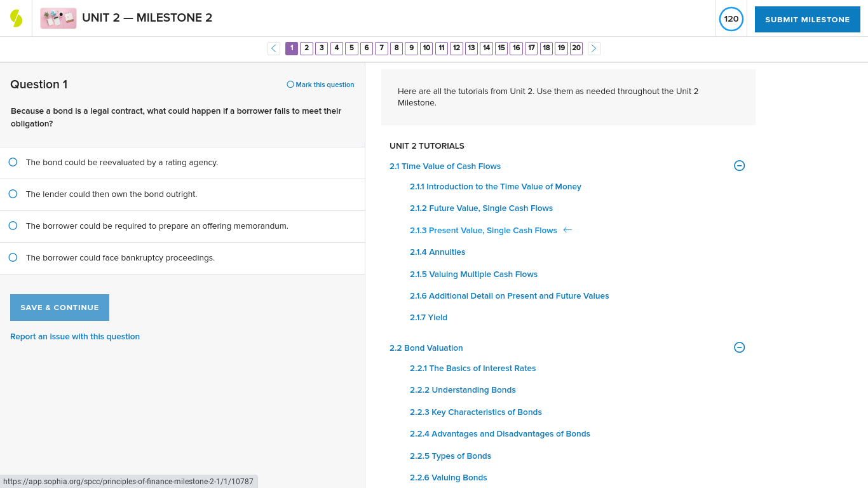Jump to question 5 in pagination
Image resolution: width=868 pixels, height=488 pixels.
coord(351,48)
